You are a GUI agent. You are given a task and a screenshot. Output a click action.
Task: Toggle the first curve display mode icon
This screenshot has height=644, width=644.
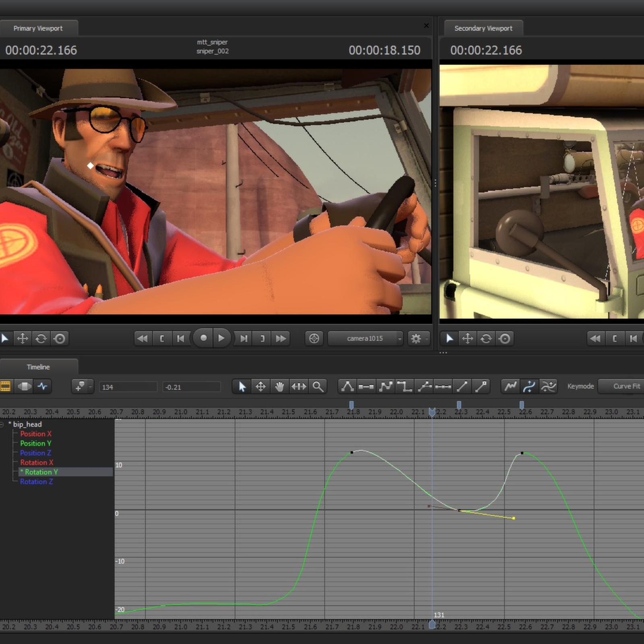[510, 386]
